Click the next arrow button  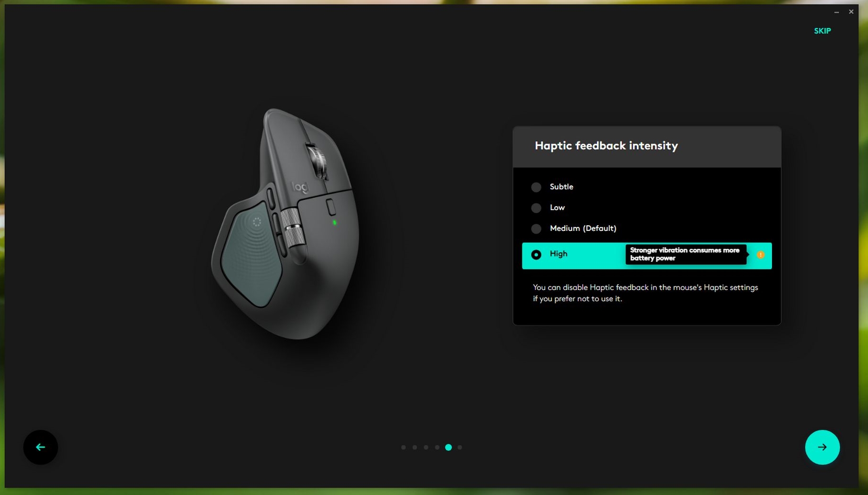(x=822, y=447)
